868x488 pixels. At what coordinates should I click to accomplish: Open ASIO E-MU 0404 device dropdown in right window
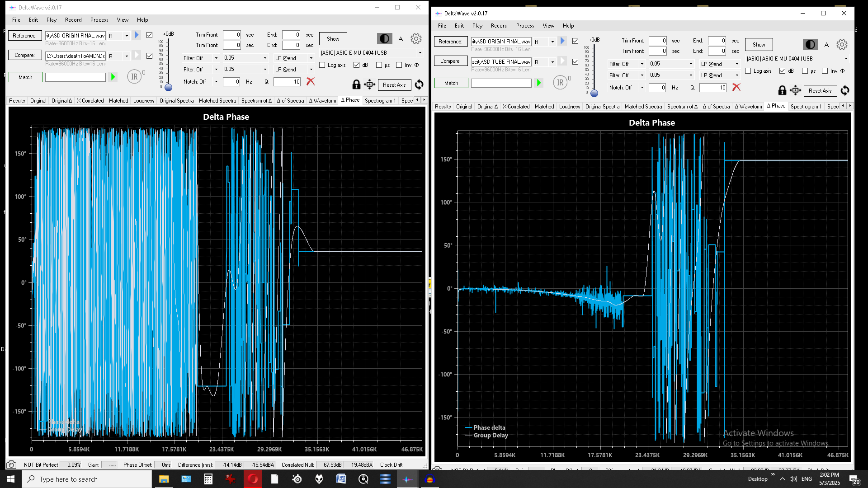(x=846, y=58)
